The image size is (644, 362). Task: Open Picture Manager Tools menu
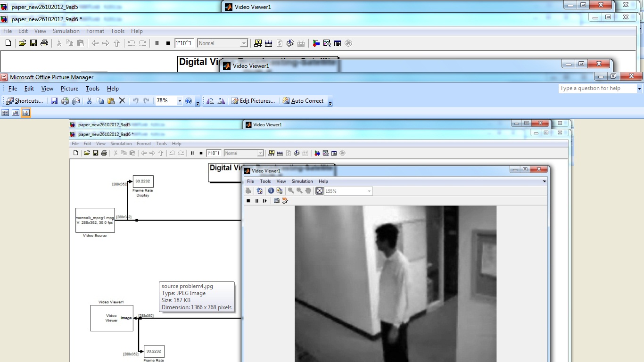92,89
